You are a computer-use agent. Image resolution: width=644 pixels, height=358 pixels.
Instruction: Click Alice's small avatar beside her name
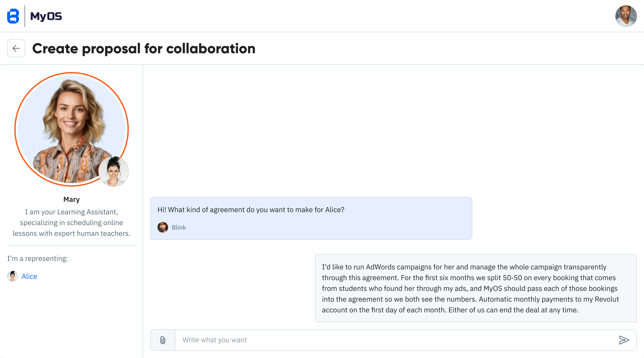click(x=13, y=276)
